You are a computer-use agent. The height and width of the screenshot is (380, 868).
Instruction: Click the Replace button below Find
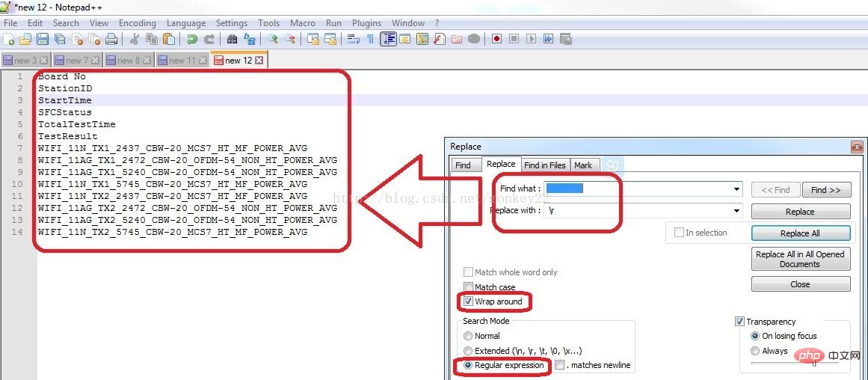pos(800,212)
